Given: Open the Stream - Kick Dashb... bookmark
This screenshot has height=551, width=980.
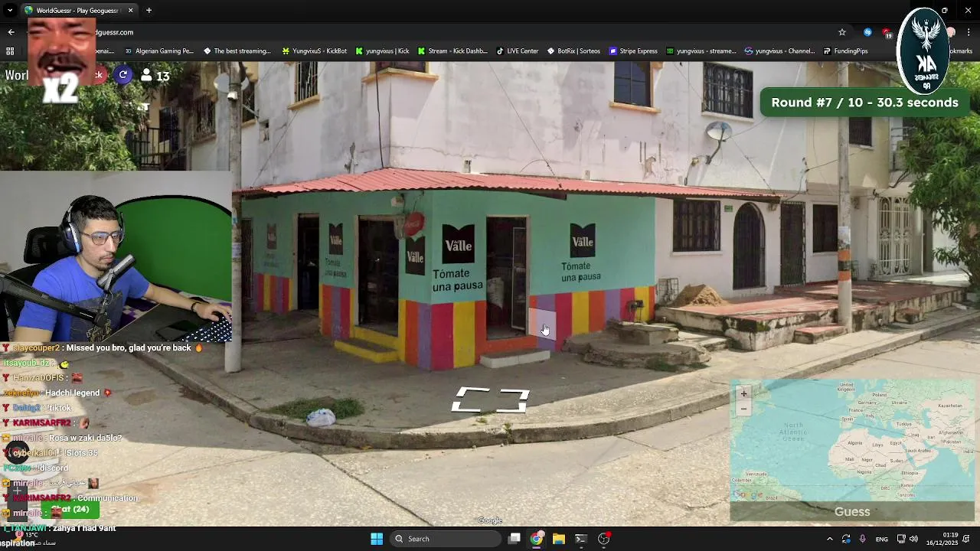Looking at the screenshot, I should pyautogui.click(x=452, y=51).
